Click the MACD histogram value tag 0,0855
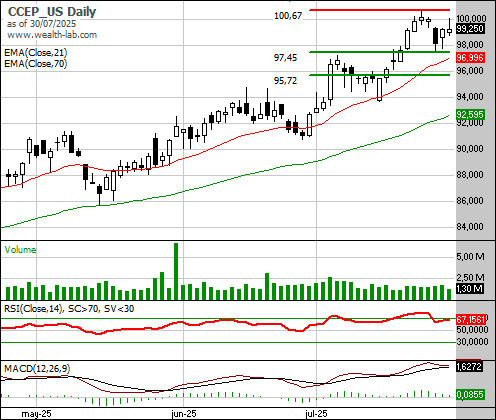Screen dimensions: 496x420 pyautogui.click(x=470, y=395)
